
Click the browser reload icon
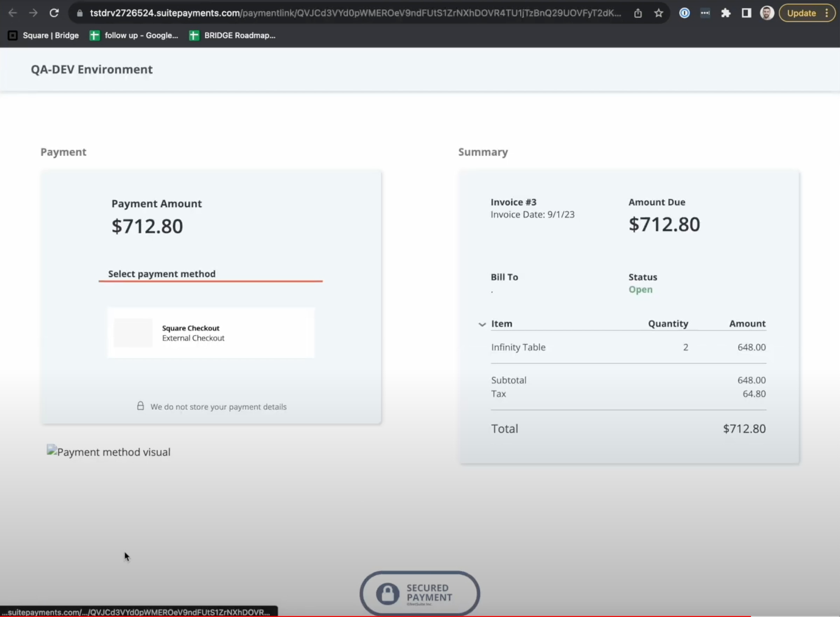pos(54,13)
